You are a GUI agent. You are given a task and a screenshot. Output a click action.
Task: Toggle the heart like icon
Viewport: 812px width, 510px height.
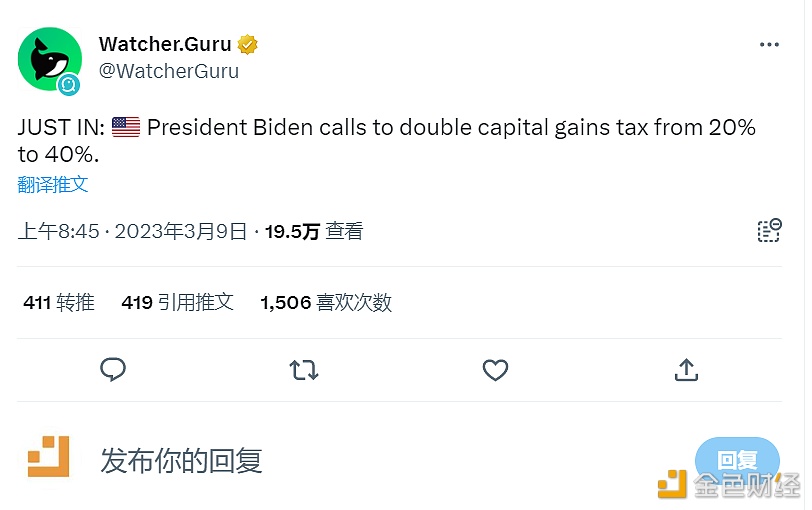[495, 370]
